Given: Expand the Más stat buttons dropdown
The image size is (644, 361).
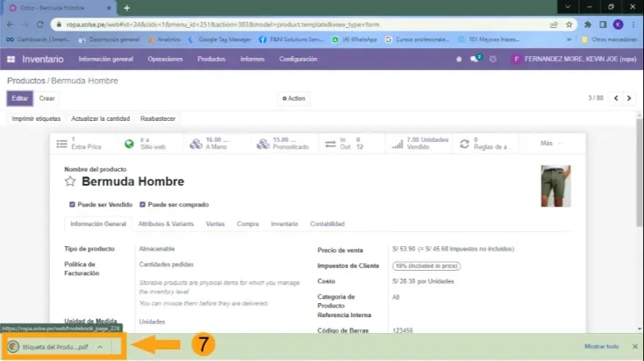Looking at the screenshot, I should coord(549,143).
